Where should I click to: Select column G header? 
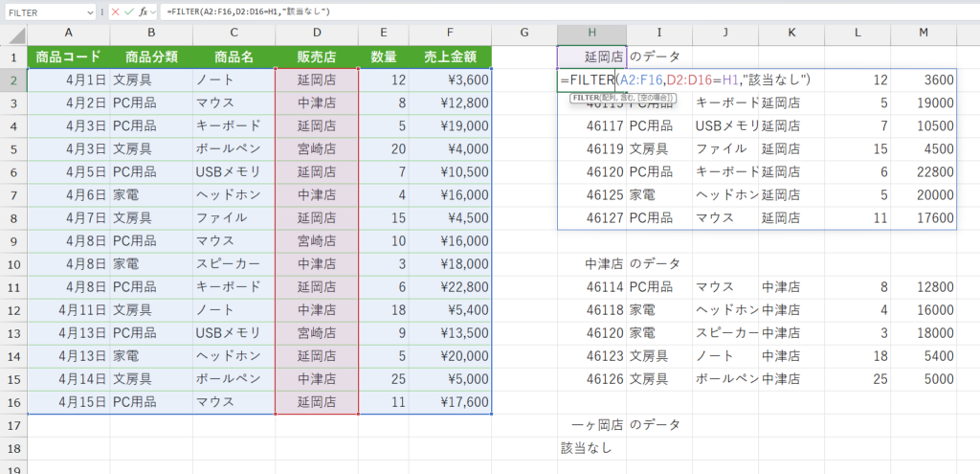524,34
